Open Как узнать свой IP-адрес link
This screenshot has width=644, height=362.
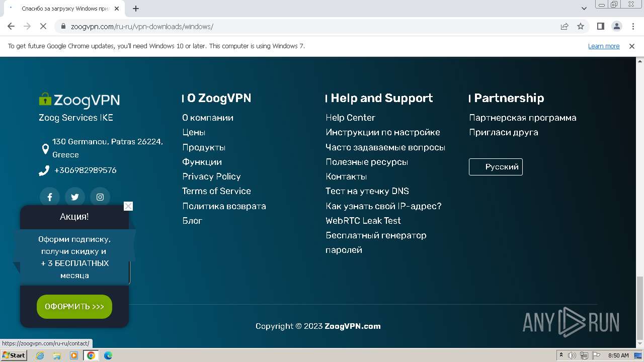(383, 206)
